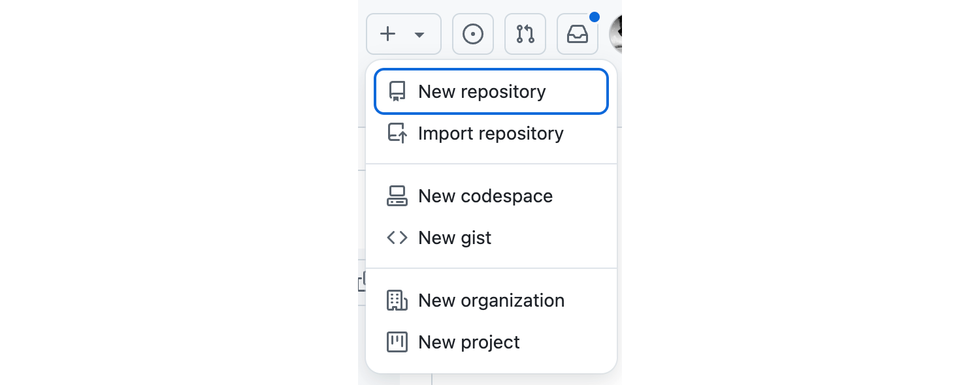This screenshot has height=385, width=980.
Task: Choose New project from the menu
Action: pyautogui.click(x=469, y=343)
